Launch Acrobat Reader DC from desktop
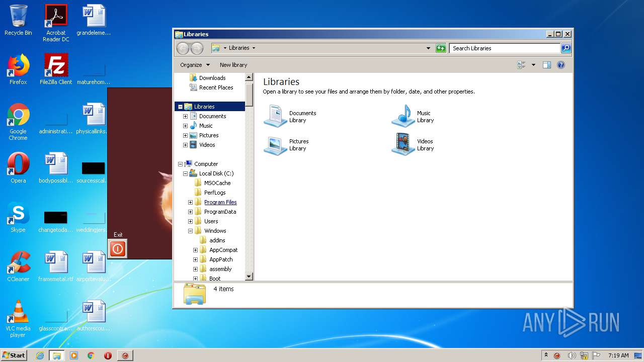Viewport: 644px width, 362px height. coord(56,23)
